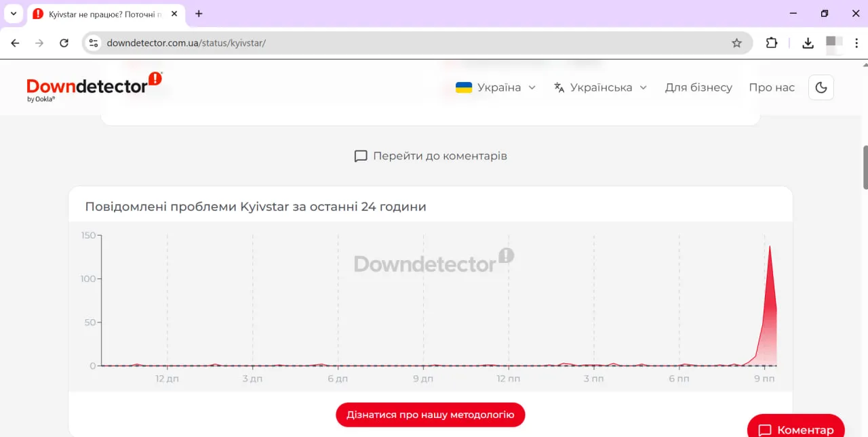Click the Downdetector logo
Screen dimensions: 868x437
pos(94,87)
